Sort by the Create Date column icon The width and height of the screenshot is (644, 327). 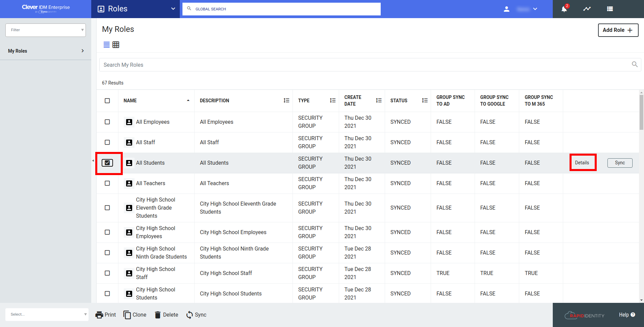pyautogui.click(x=379, y=100)
